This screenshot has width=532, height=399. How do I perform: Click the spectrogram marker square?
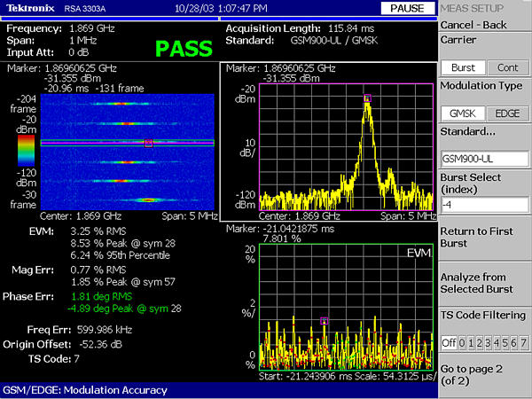click(x=149, y=141)
